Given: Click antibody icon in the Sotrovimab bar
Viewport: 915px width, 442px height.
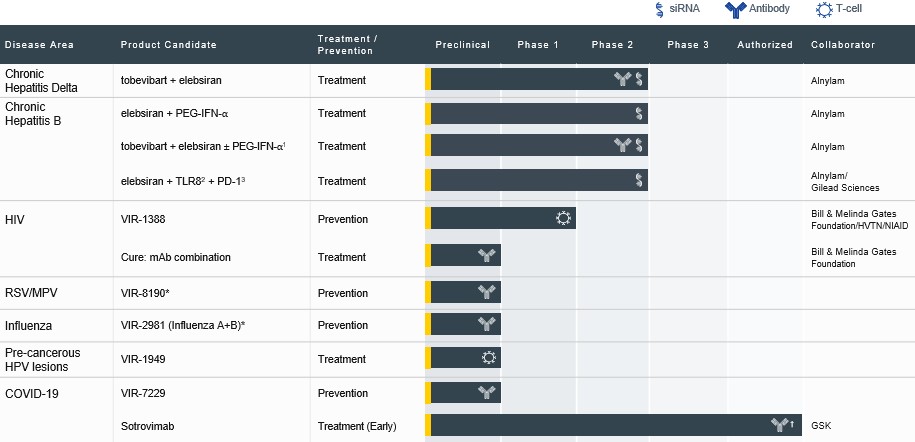Looking at the screenshot, I should 779,426.
